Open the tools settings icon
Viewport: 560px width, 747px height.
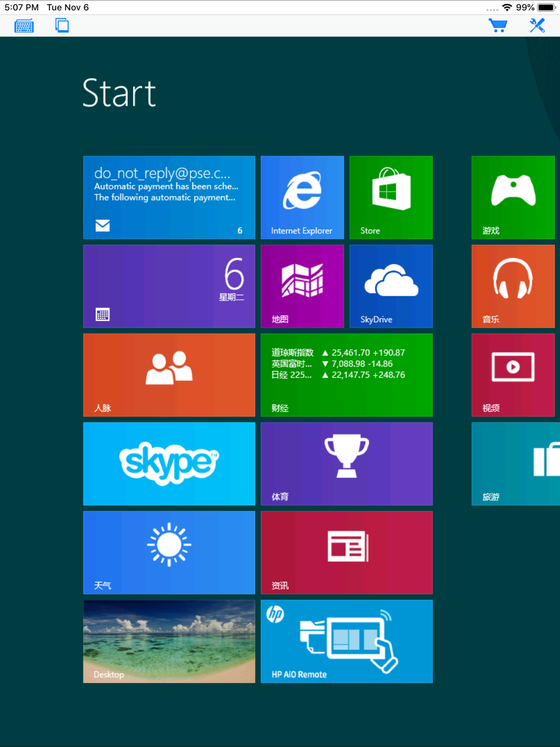pos(537,26)
